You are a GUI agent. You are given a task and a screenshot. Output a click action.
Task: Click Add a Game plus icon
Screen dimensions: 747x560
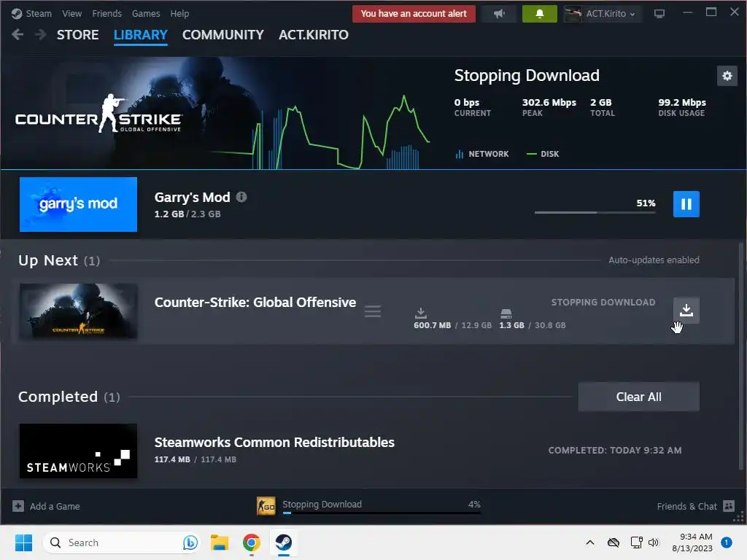(18, 506)
